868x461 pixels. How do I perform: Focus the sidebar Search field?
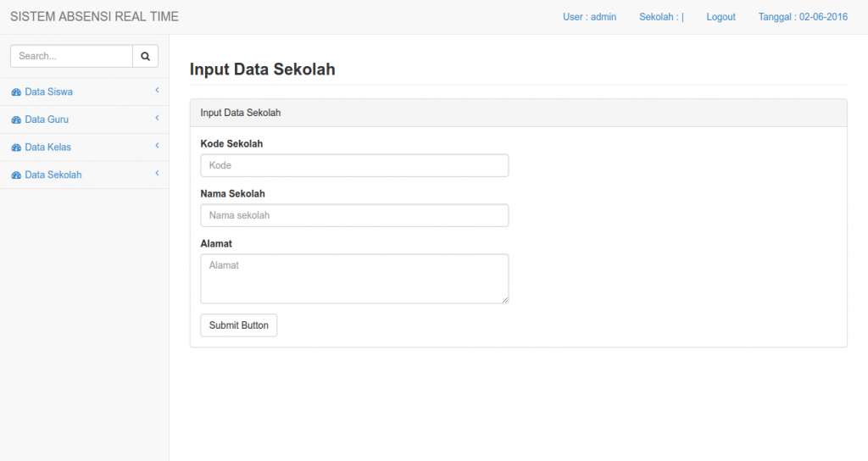[71, 56]
